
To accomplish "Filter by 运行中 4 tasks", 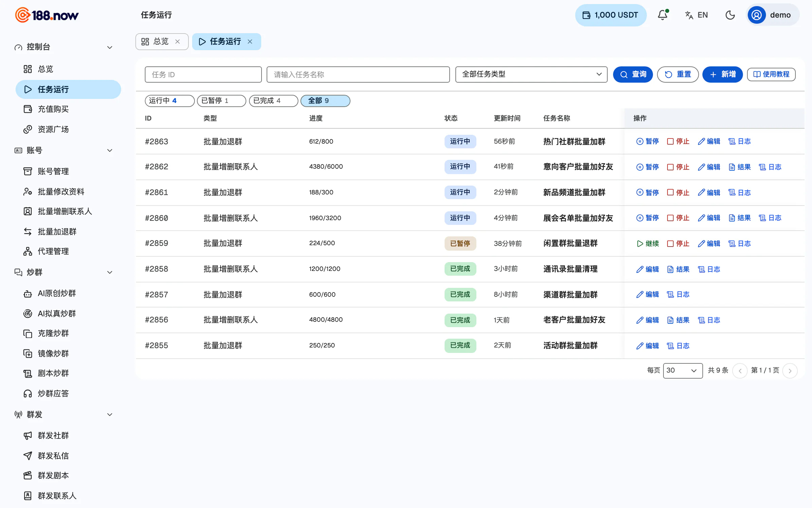I will pos(170,101).
